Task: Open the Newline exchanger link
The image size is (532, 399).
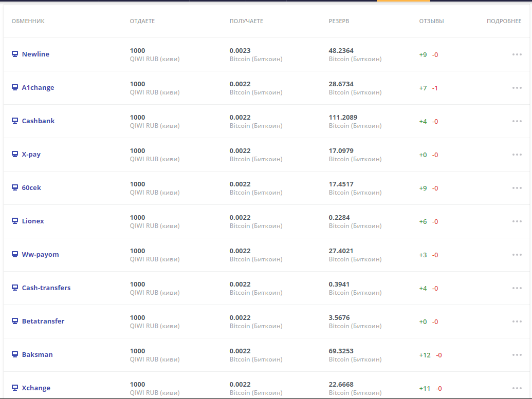Action: pyautogui.click(x=35, y=54)
